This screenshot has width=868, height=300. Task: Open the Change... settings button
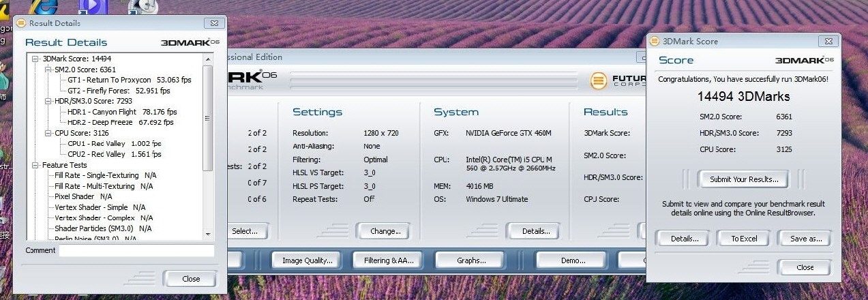click(x=385, y=231)
